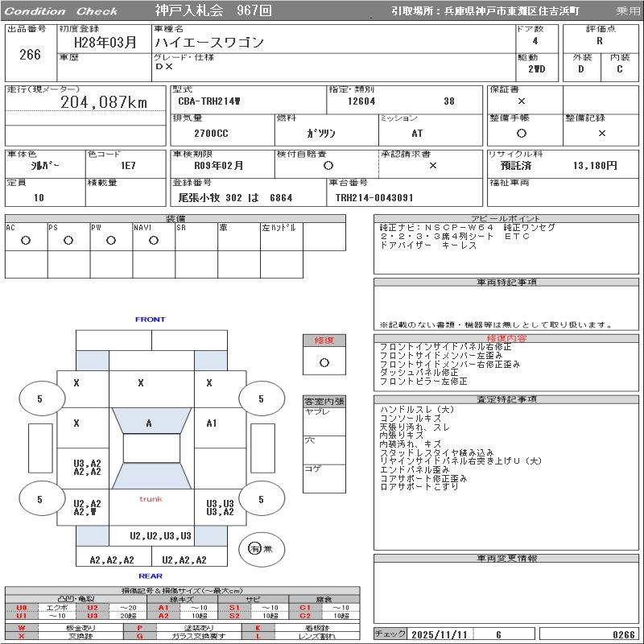Click the spare tire 有/無 oval
This screenshot has width=644, height=644.
pos(255,548)
